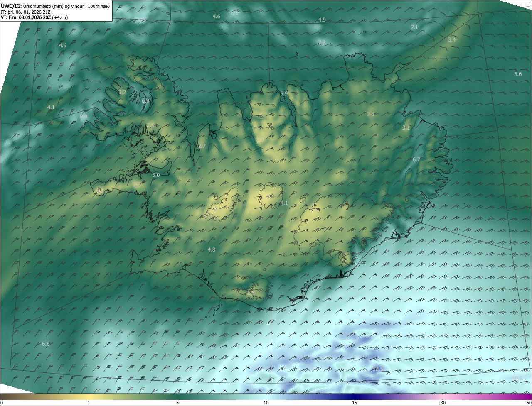The image size is (532, 406).
Task: Click the colorbar tick label 50
Action: pyautogui.click(x=529, y=403)
